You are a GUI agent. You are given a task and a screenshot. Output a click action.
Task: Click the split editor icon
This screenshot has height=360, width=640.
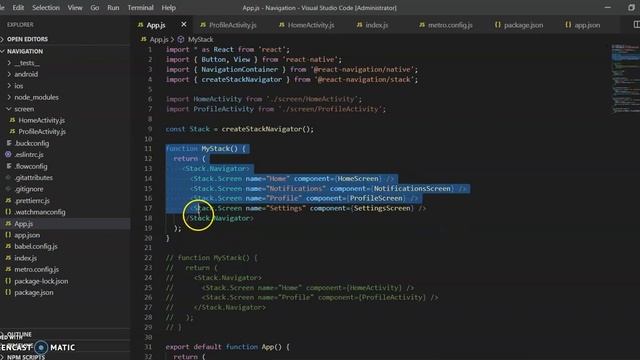(636, 24)
